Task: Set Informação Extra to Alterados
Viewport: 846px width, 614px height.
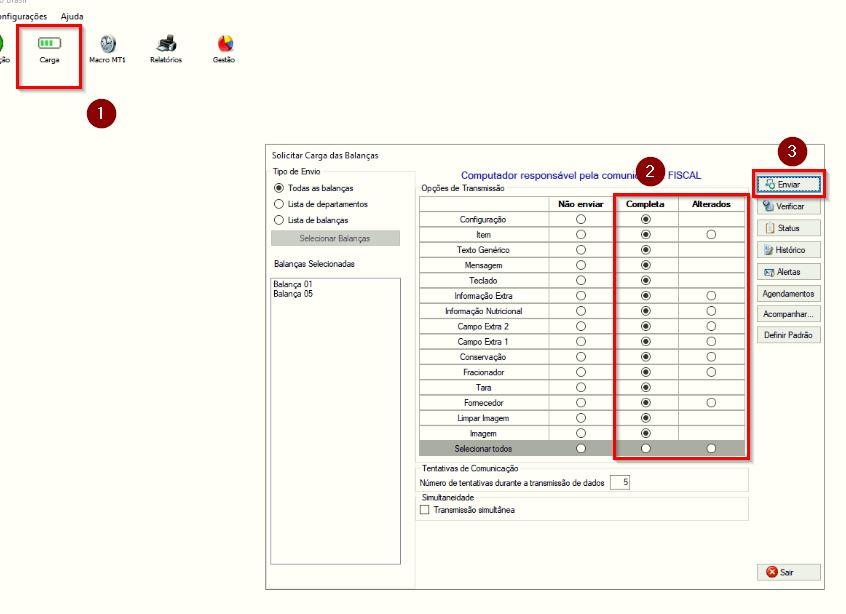Action: pos(711,296)
